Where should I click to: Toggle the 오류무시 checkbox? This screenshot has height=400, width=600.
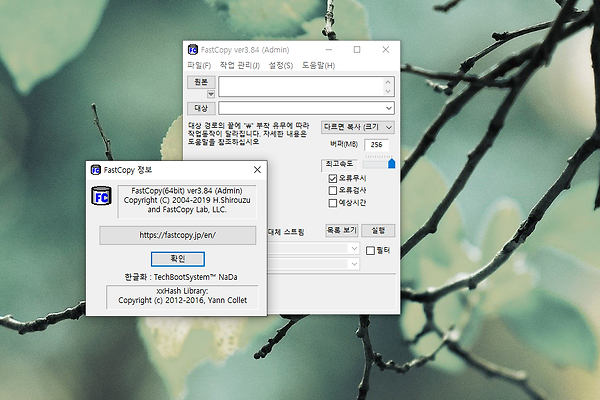333,178
